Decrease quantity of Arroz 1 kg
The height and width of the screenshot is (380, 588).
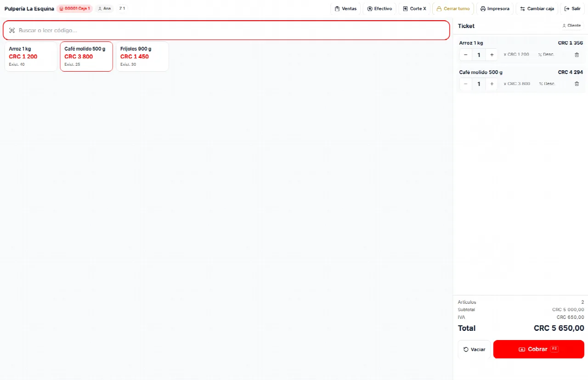click(465, 55)
